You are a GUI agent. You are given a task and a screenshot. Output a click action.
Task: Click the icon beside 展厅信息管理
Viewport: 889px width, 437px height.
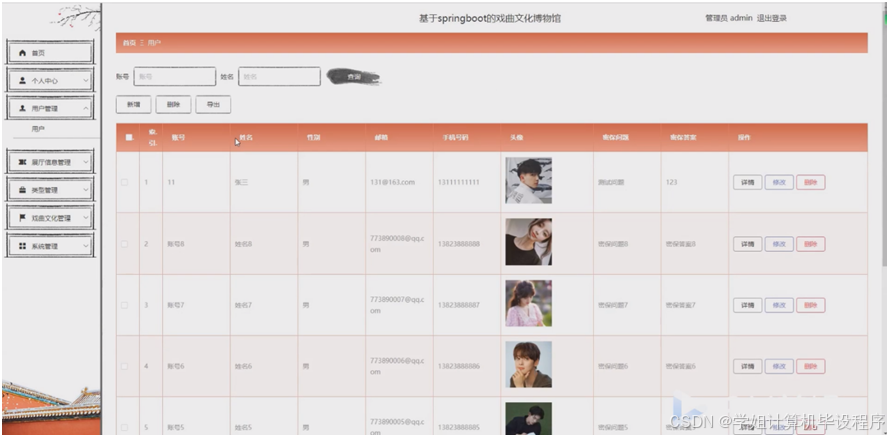[x=23, y=162]
